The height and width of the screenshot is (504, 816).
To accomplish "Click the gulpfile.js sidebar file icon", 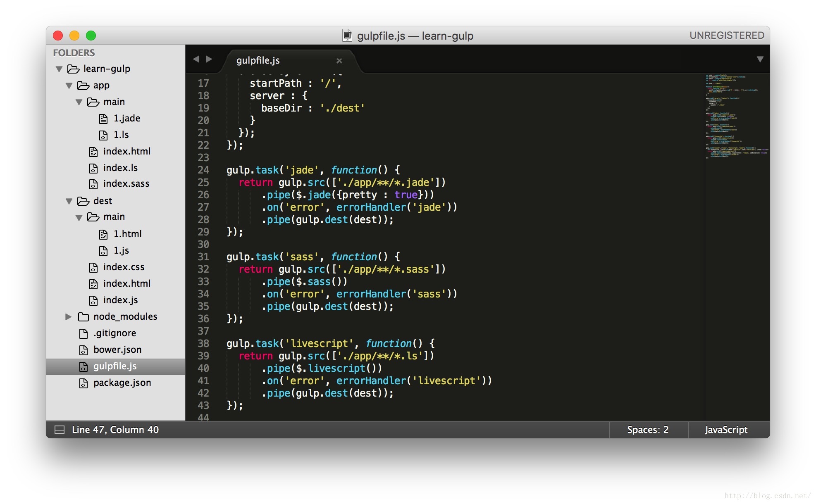I will coord(84,367).
